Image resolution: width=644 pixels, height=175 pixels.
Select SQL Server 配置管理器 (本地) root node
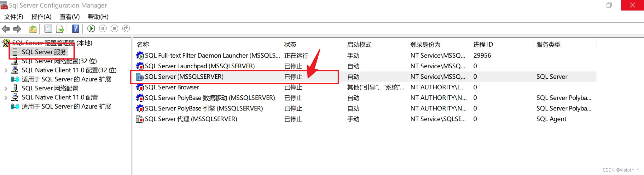52,43
